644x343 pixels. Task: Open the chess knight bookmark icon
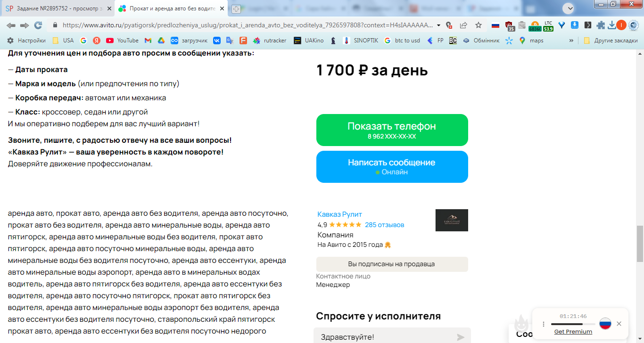[333, 41]
